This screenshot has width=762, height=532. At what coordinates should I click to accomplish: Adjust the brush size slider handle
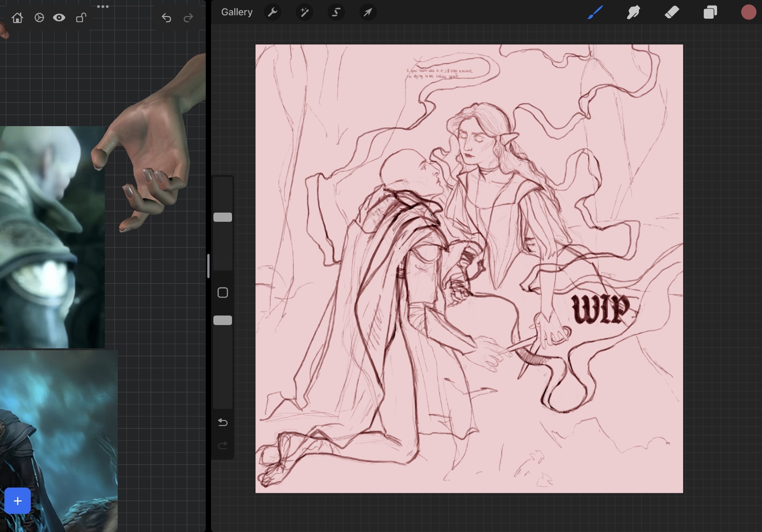click(223, 217)
